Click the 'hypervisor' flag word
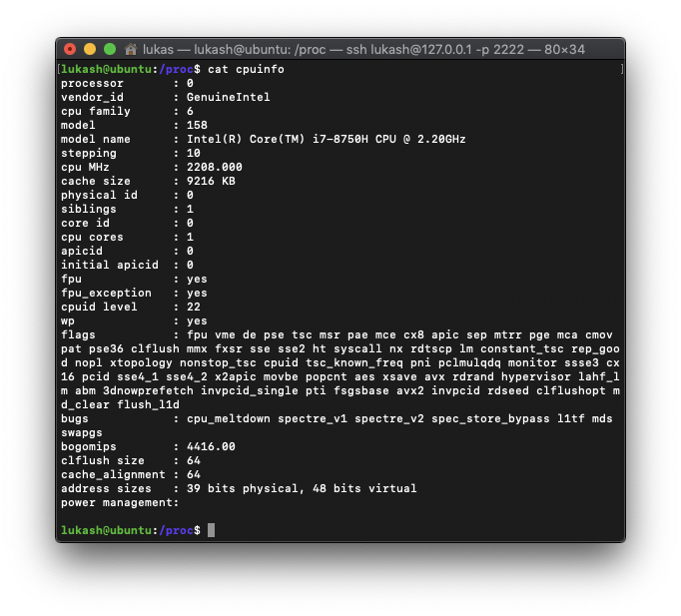 536,376
